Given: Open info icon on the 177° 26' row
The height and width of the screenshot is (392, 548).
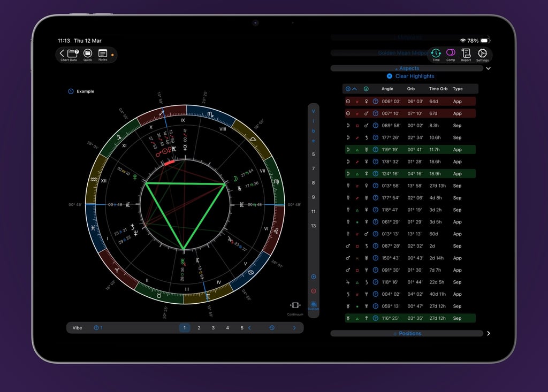Looking at the screenshot, I should point(375,137).
